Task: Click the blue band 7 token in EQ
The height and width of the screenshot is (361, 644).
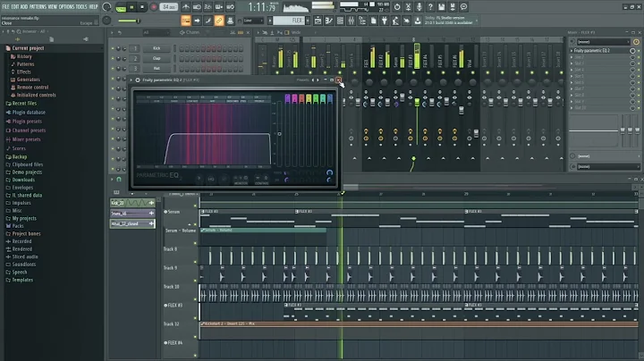Action: [330, 98]
